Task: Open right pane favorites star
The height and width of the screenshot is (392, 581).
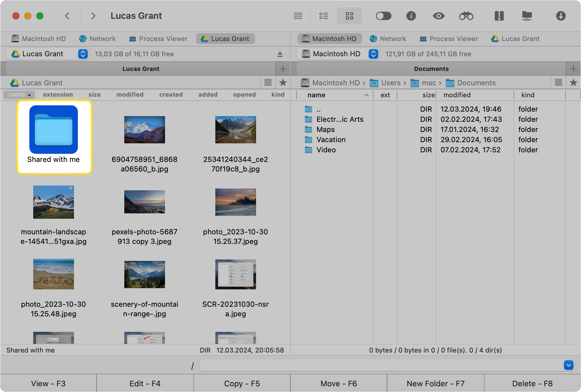Action: (x=573, y=83)
